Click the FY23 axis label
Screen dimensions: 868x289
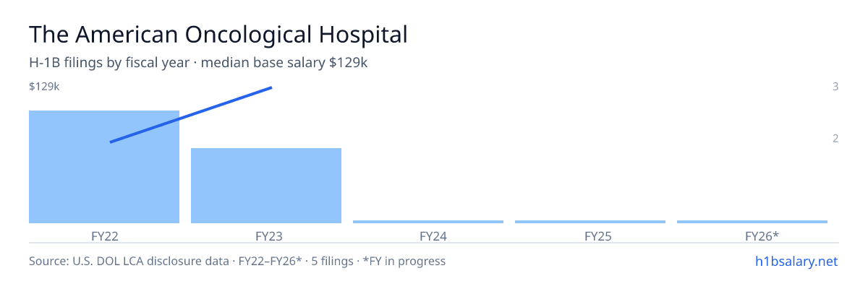click(x=266, y=236)
